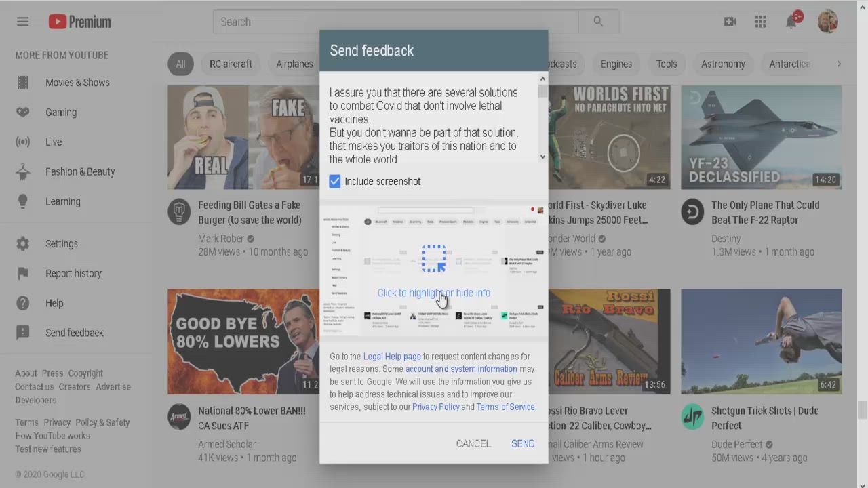Open the account avatar menu
Image resolution: width=868 pixels, height=488 pixels.
tap(827, 22)
